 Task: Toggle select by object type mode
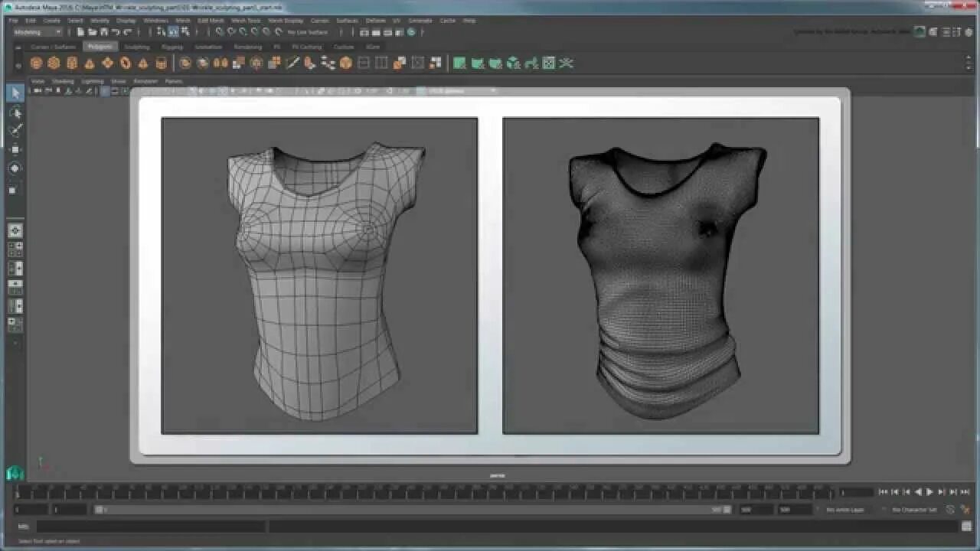point(174,32)
